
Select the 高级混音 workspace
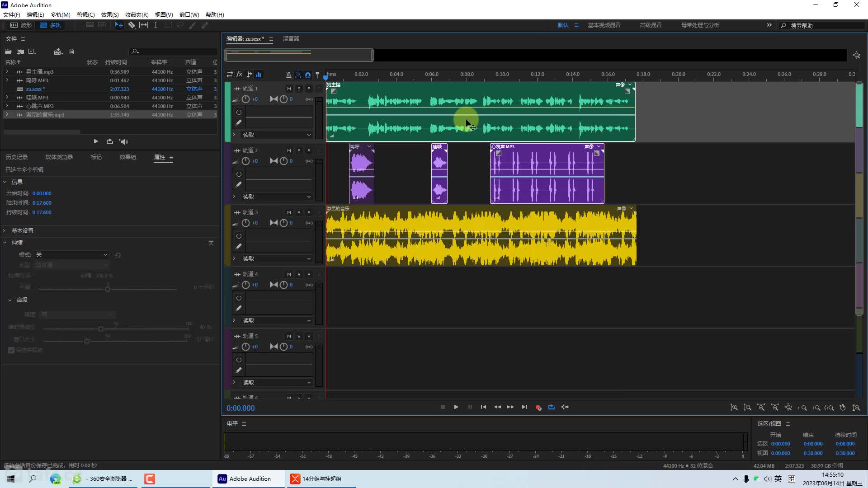651,25
